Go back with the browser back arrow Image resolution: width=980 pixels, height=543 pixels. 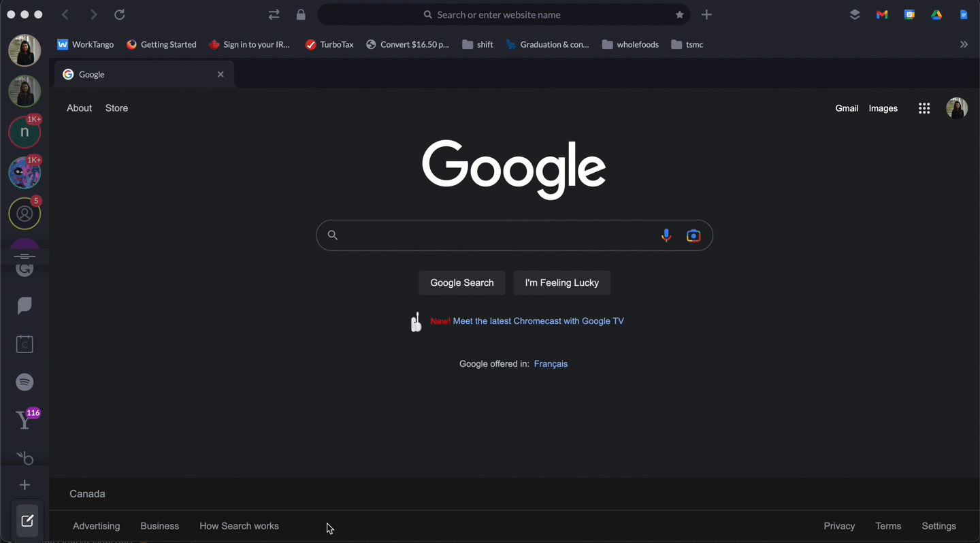pyautogui.click(x=65, y=14)
